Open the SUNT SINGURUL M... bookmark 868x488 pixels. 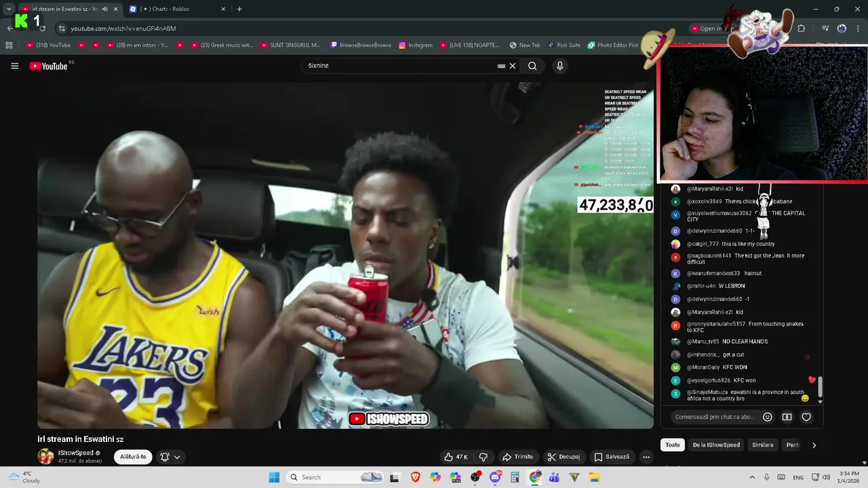tap(290, 45)
